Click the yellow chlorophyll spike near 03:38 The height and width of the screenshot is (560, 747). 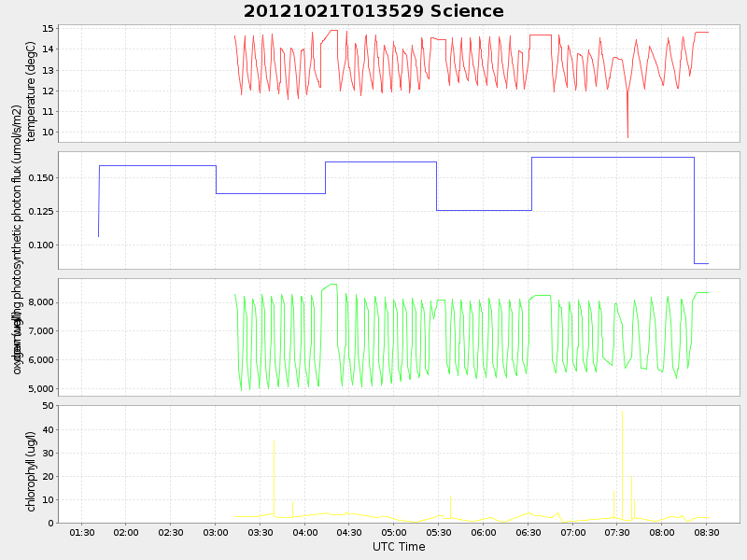(x=274, y=479)
